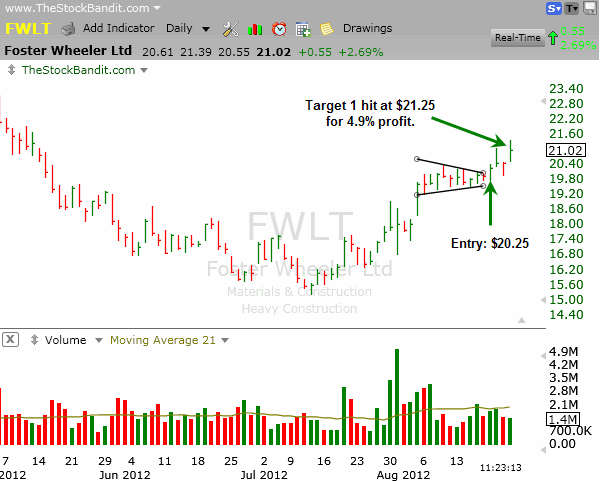Open the Drawings menu
This screenshot has height=481, width=600.
coord(367,28)
